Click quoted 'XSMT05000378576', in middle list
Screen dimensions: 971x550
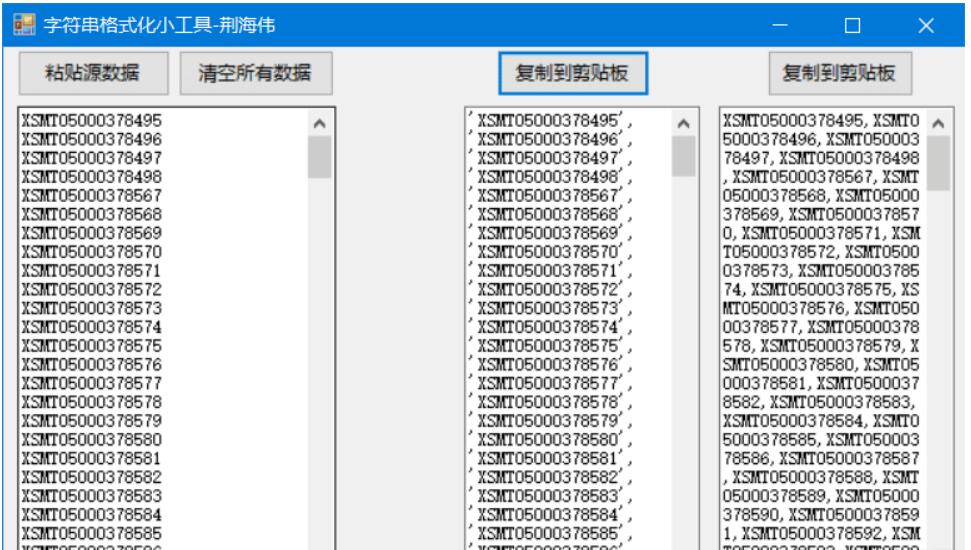pyautogui.click(x=551, y=364)
